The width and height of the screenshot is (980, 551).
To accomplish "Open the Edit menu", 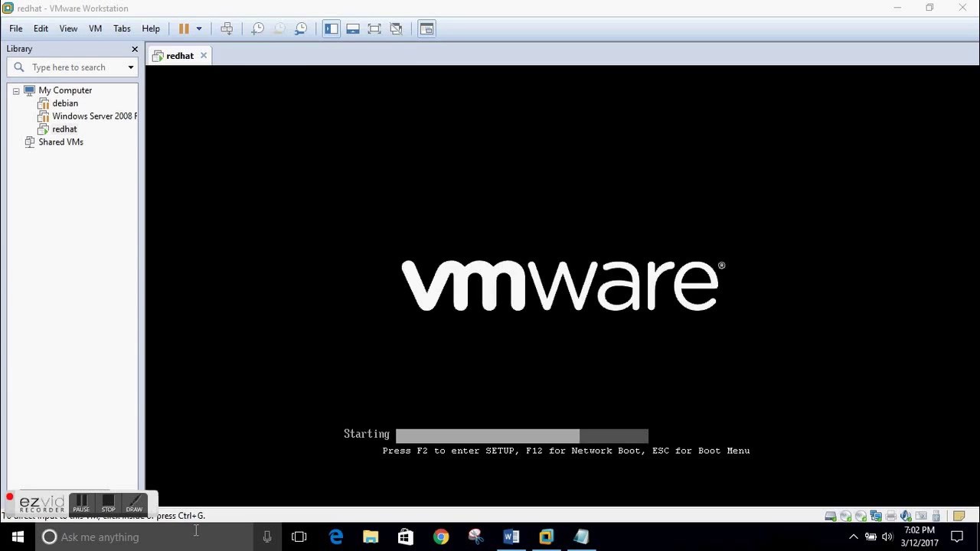I will point(41,28).
